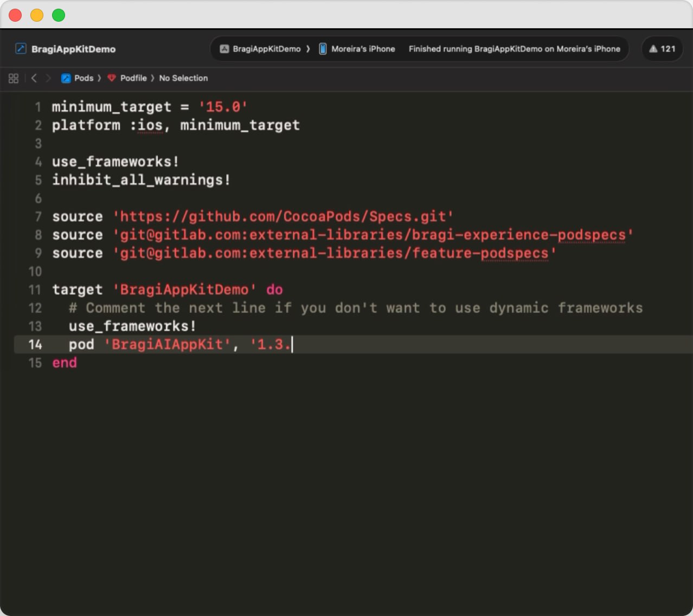Click the platform :ios text

(x=107, y=125)
